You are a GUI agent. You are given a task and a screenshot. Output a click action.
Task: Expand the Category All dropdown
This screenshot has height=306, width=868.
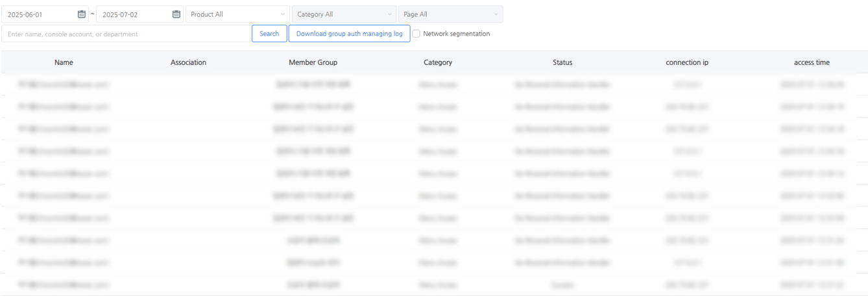coord(344,14)
